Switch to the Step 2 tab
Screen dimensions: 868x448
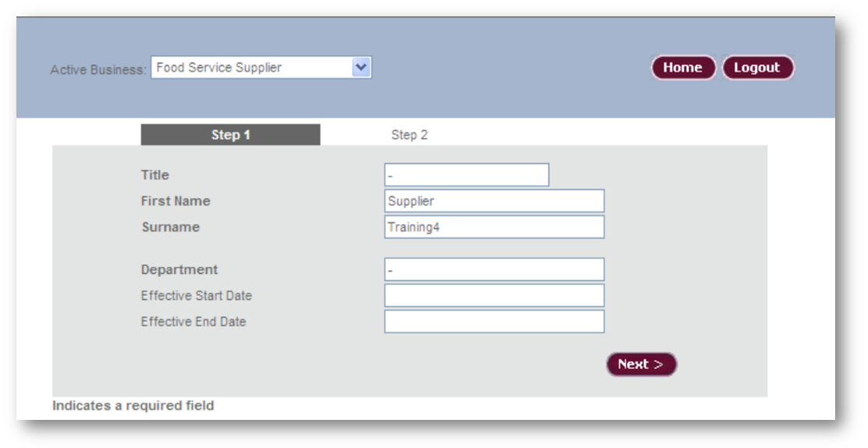[x=410, y=134]
